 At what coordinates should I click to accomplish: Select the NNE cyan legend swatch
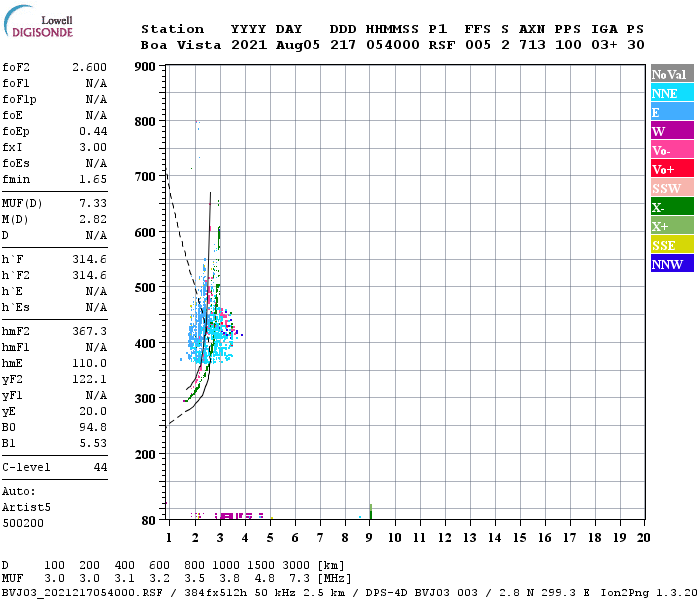click(x=671, y=93)
